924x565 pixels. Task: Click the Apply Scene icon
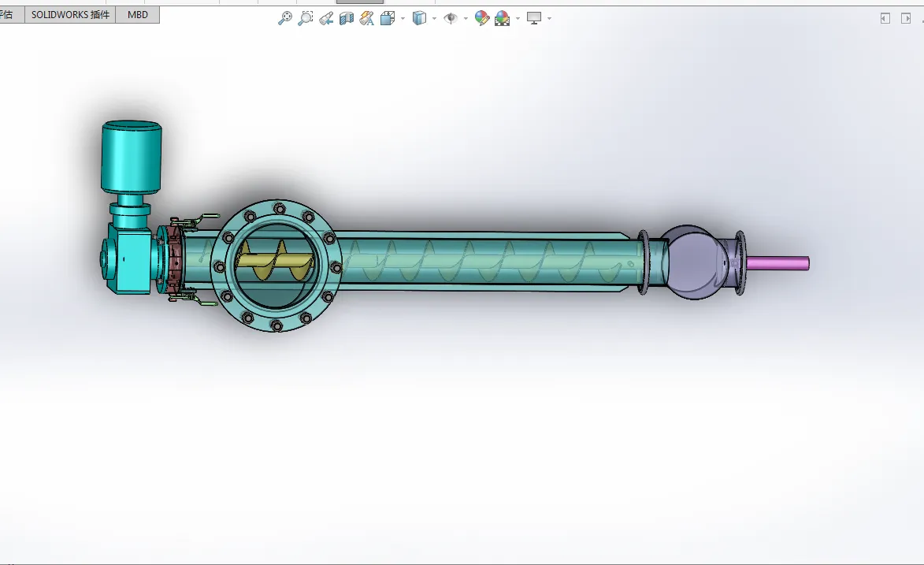502,19
